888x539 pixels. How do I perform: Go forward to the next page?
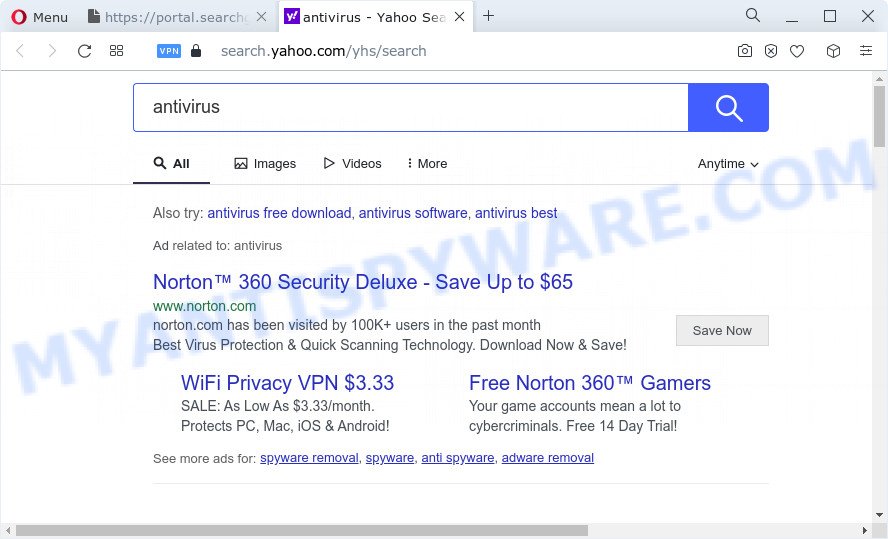52,51
